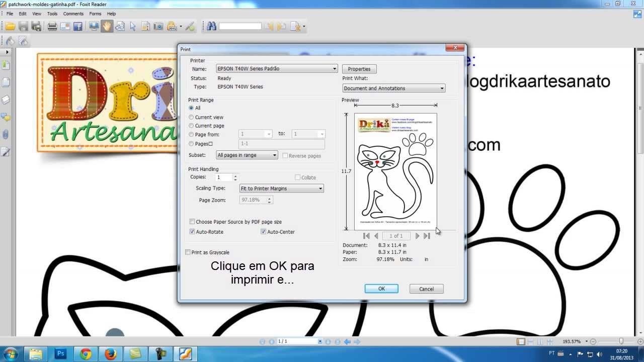The image size is (644, 362).
Task: Click OK to print the document
Action: 381,289
